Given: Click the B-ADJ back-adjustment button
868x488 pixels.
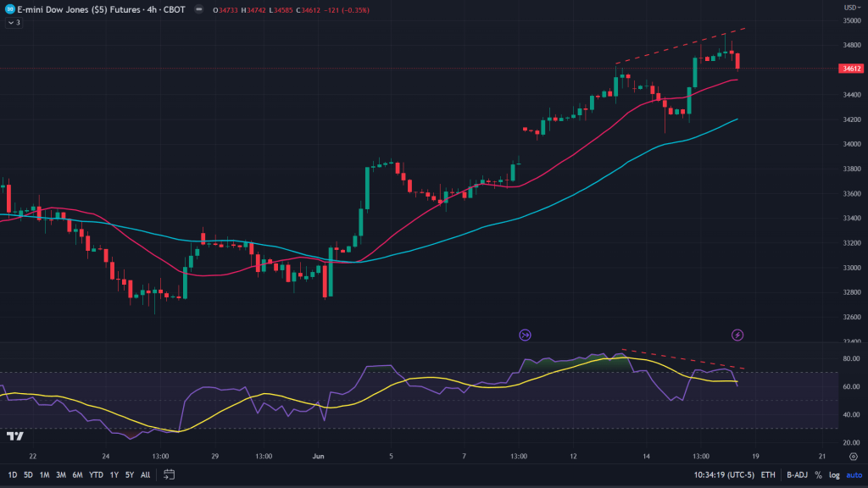Looking at the screenshot, I should click(x=796, y=474).
